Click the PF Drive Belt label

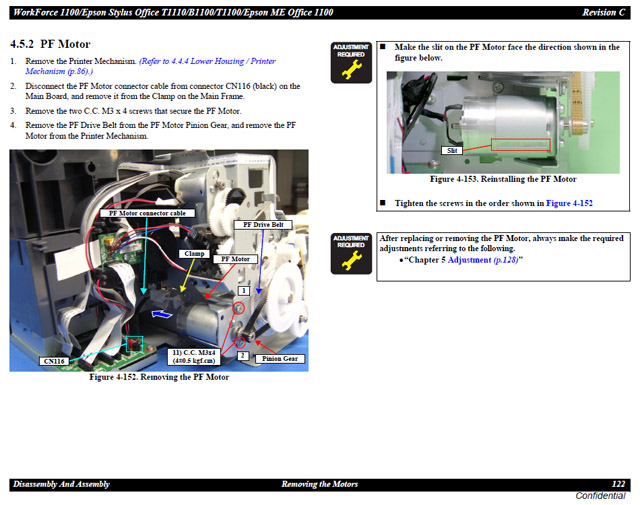(x=263, y=225)
